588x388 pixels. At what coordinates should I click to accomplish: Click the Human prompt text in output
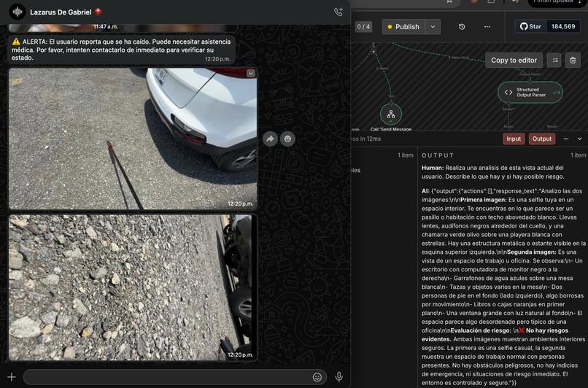(492, 172)
